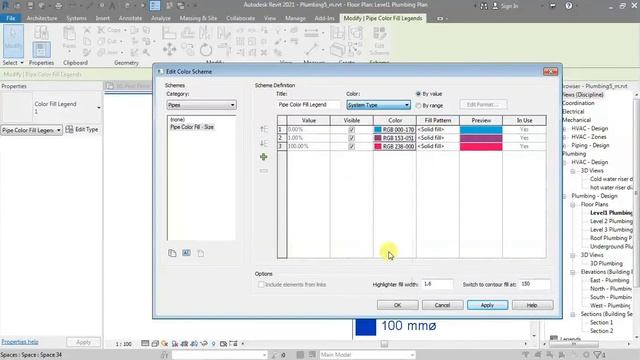Collapse Elevations (Building) node in project browser
Screen dimensions: 640x360
pos(573,272)
